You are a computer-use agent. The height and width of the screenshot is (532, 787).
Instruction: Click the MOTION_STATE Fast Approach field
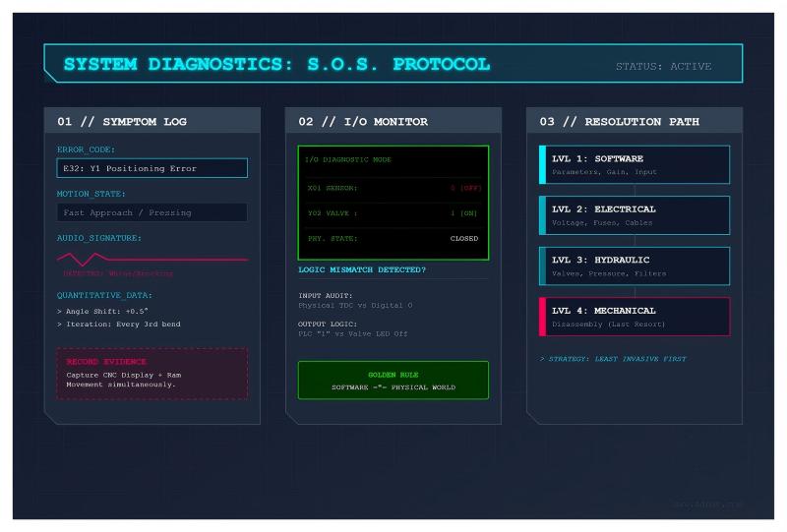[x=151, y=212]
